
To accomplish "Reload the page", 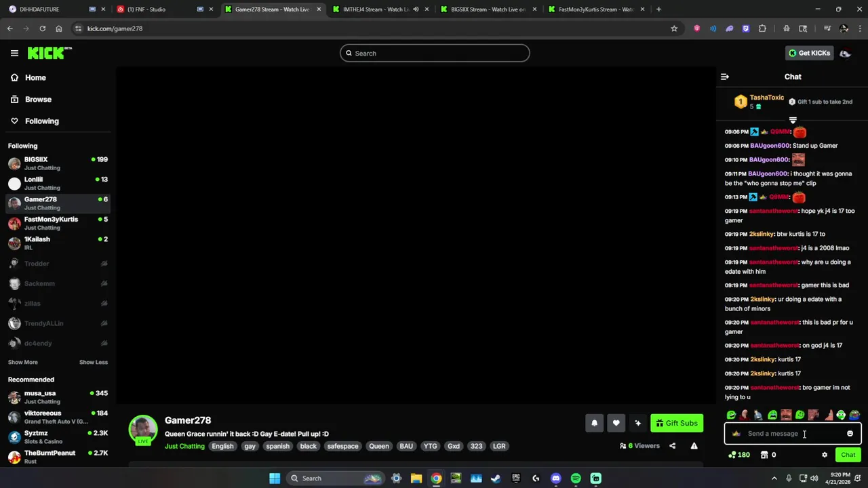I will coord(42,28).
